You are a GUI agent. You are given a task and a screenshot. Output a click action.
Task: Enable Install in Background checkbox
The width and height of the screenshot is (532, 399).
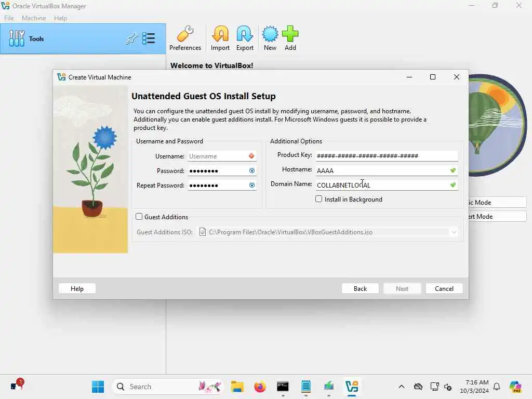click(318, 199)
